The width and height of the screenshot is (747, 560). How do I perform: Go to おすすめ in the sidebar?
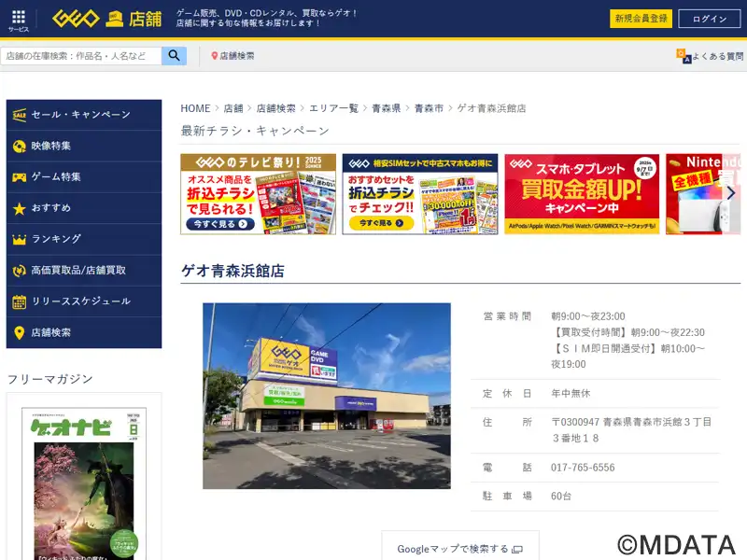(84, 208)
